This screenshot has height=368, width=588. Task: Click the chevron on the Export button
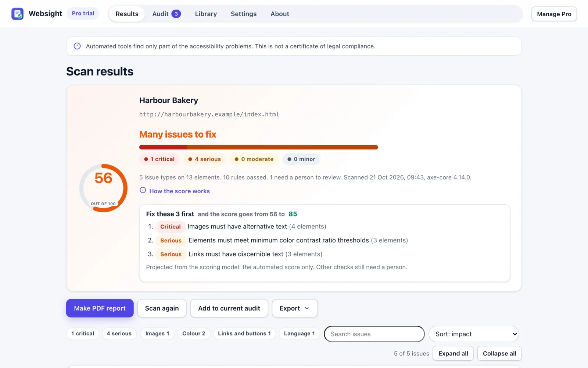307,308
